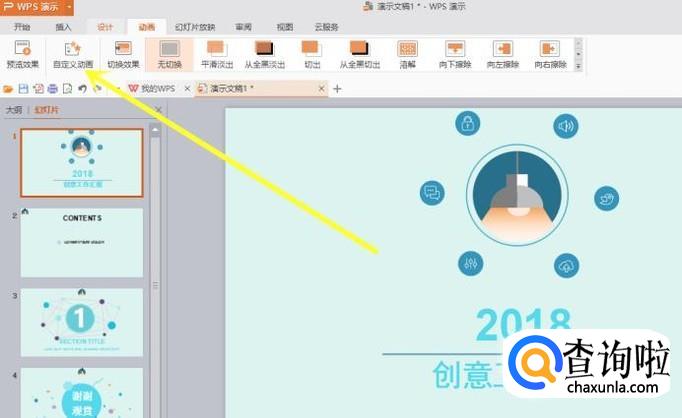Select slide 1 thumbnail with 2018 title
This screenshot has height=418, width=682.
point(82,163)
